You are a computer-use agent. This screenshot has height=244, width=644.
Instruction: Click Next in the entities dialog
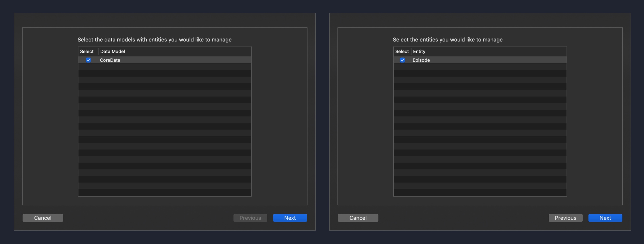[605, 218]
